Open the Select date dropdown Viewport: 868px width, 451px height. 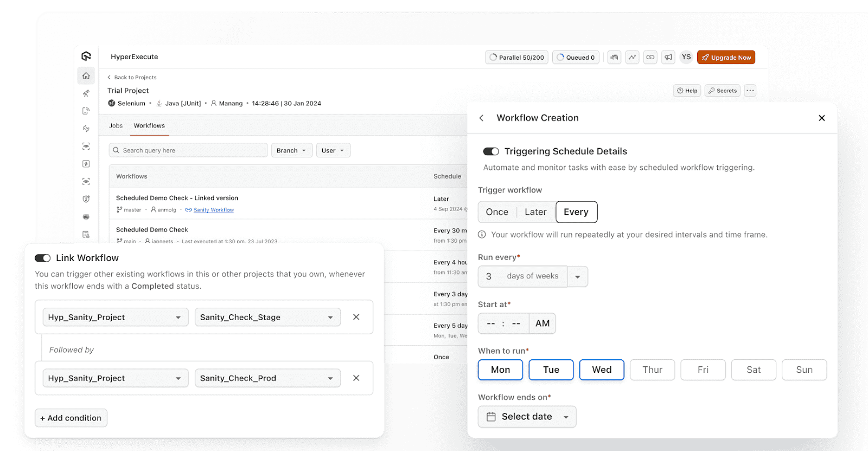point(527,416)
